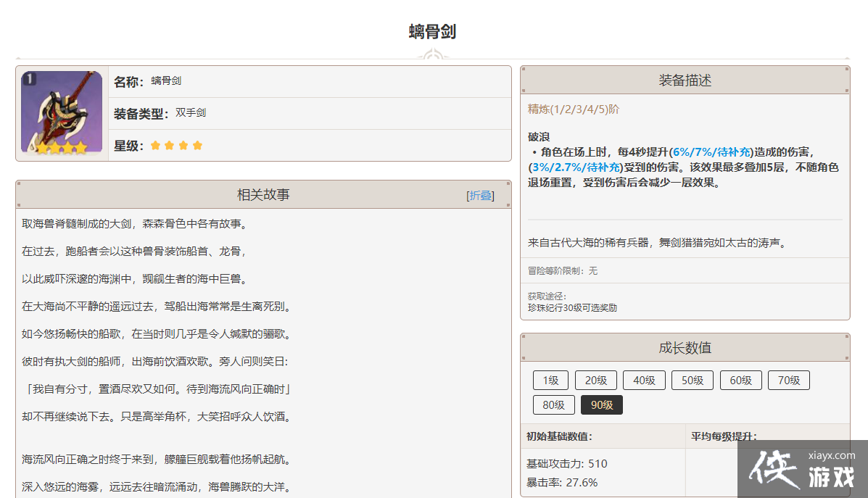Click the 侠 logo watermark icon
The height and width of the screenshot is (498, 868).
[775, 470]
